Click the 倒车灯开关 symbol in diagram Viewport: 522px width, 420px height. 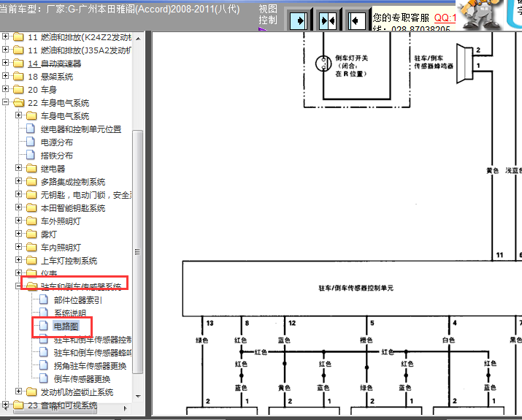(x=323, y=64)
